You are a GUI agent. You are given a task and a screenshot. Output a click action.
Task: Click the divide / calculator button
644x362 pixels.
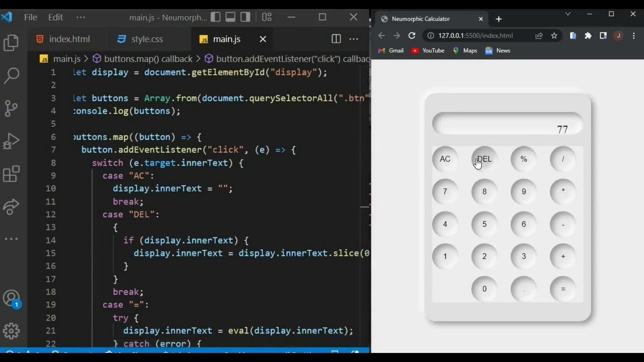[x=563, y=159]
